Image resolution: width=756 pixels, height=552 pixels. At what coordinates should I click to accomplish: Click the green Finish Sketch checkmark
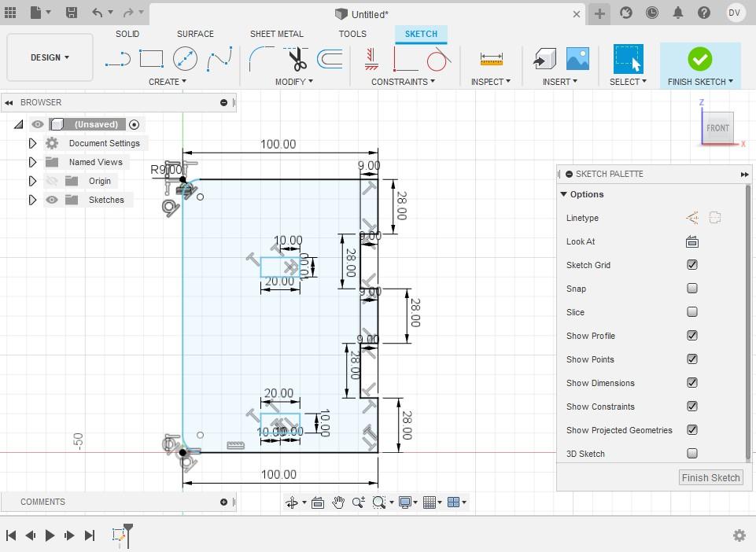pyautogui.click(x=699, y=59)
